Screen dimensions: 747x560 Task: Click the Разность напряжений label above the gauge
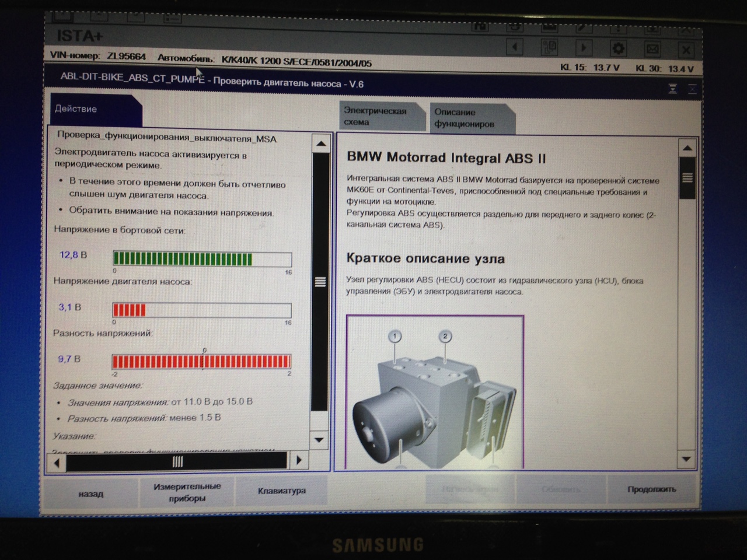103,333
